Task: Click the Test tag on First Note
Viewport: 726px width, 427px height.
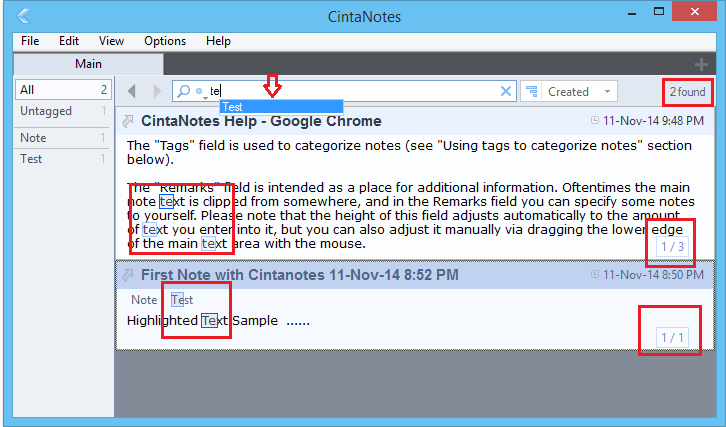Action: 182,300
